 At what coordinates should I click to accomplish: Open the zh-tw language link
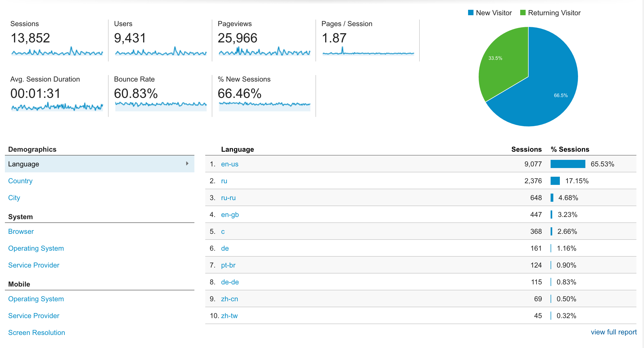point(229,316)
